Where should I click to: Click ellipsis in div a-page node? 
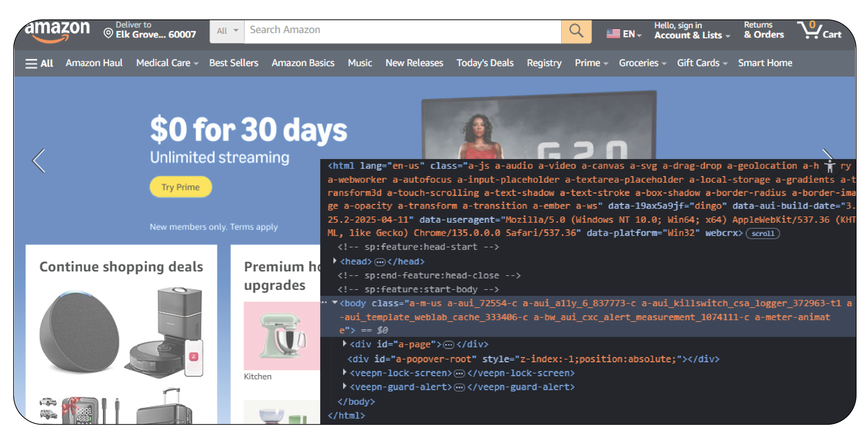click(449, 345)
